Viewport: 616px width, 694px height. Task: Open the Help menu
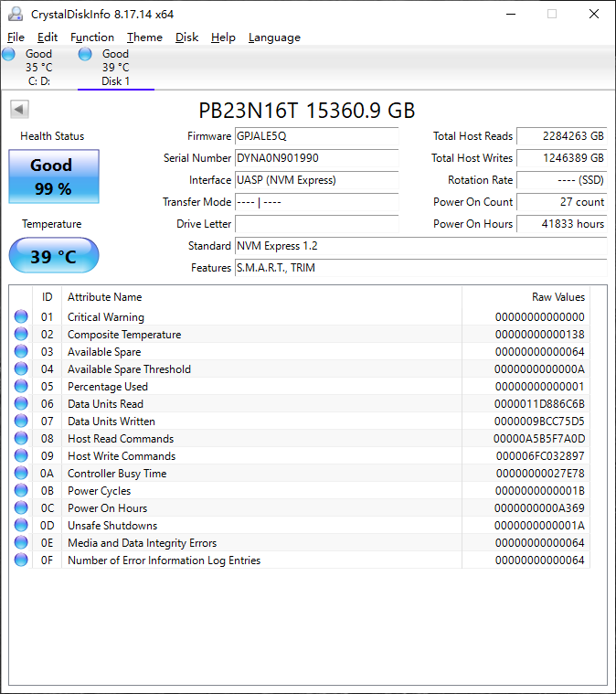[x=223, y=37]
